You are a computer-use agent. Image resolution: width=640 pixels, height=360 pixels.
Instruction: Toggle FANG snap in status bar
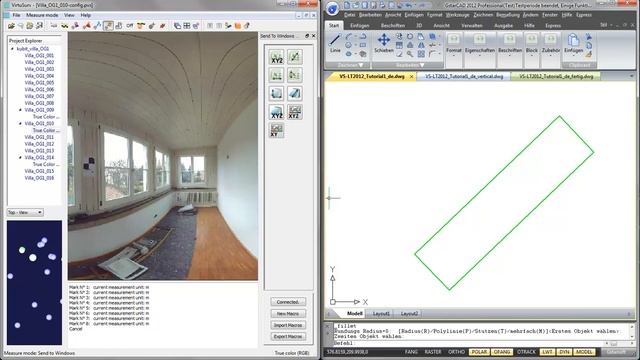point(411,352)
